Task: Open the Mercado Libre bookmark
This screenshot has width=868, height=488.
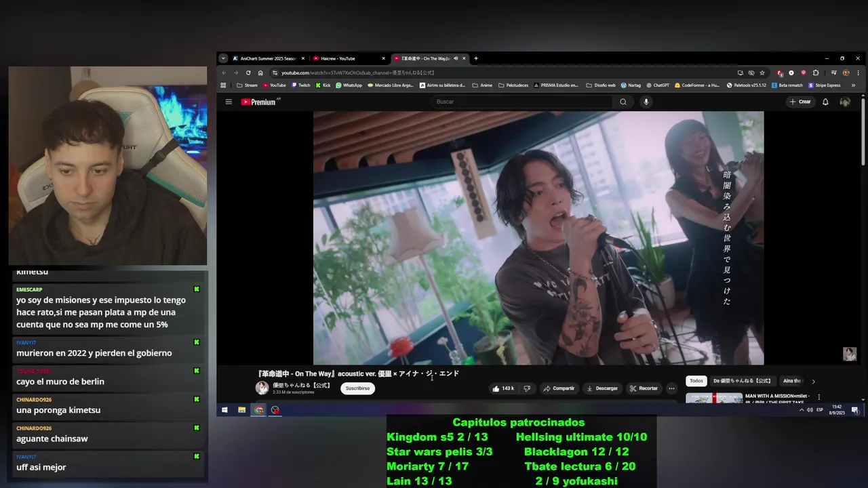Action: click(390, 85)
